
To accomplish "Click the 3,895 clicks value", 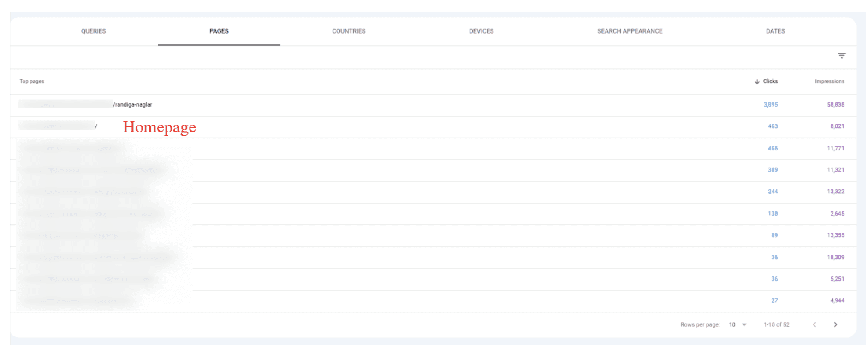I will tap(770, 105).
